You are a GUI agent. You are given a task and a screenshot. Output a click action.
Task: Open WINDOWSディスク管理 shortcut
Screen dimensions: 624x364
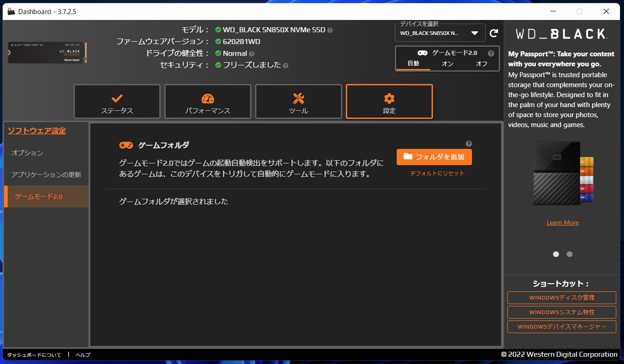coord(562,298)
